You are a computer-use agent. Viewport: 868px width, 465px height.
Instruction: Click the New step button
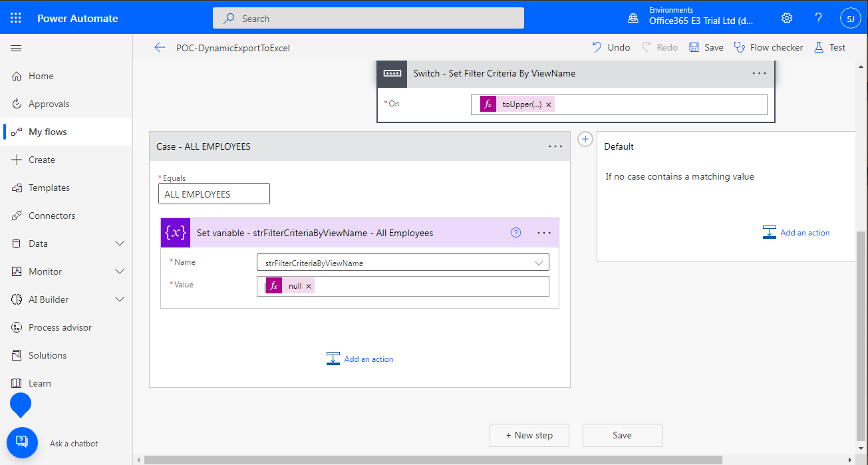(x=529, y=435)
